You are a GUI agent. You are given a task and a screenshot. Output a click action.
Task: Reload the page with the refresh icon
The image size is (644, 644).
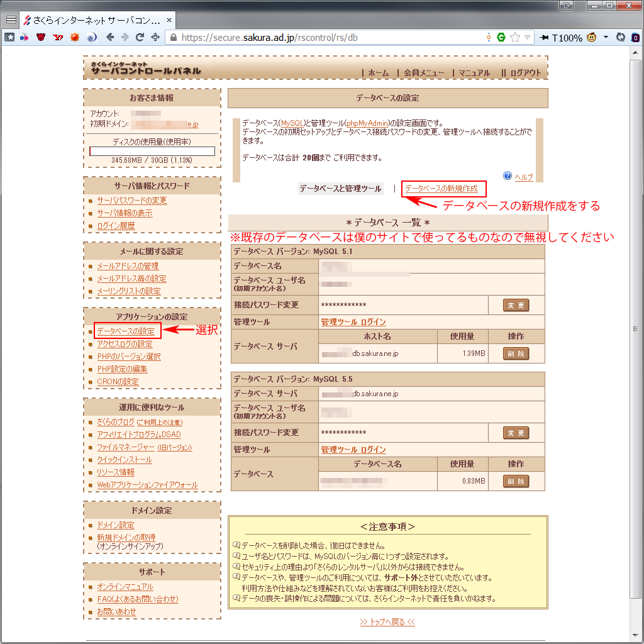tap(140, 37)
